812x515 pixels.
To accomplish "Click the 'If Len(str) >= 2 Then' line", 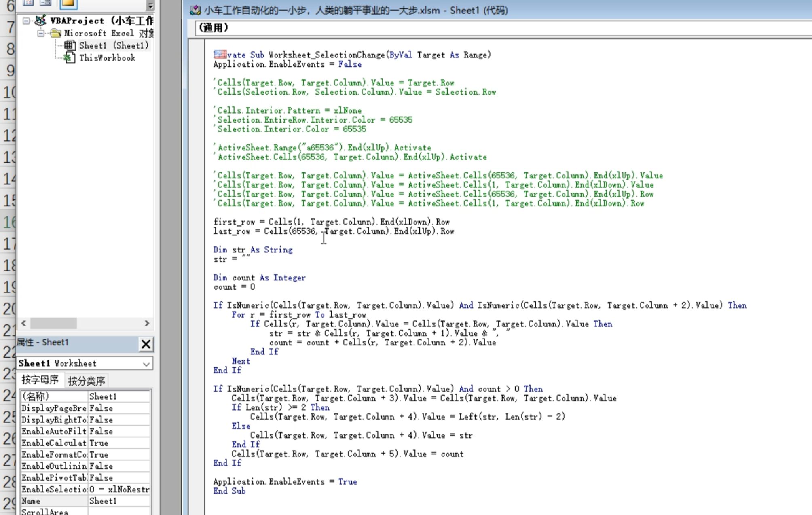I will click(281, 407).
